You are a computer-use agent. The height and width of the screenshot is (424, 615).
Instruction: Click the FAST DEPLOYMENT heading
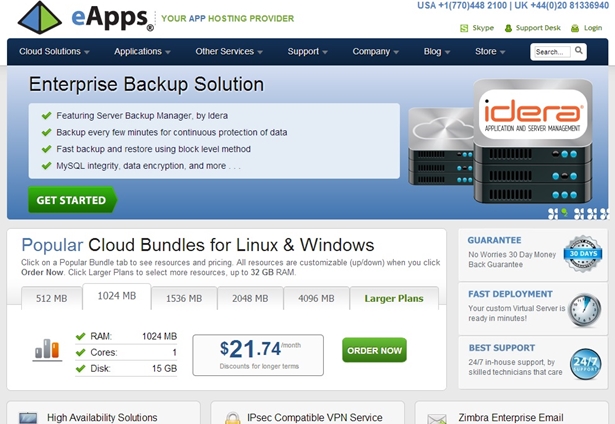(510, 294)
